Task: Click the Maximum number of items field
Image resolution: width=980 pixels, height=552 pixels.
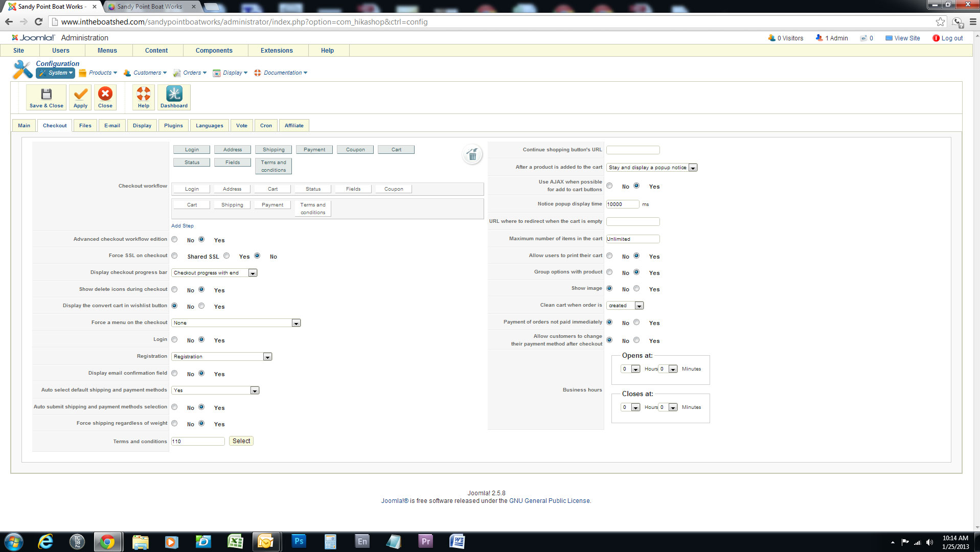Action: 633,239
